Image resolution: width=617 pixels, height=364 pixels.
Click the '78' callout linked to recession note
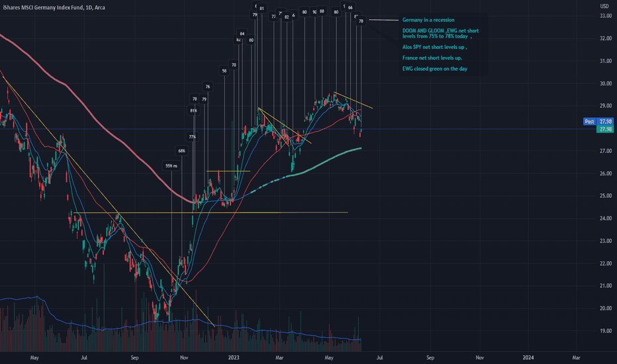coord(361,21)
